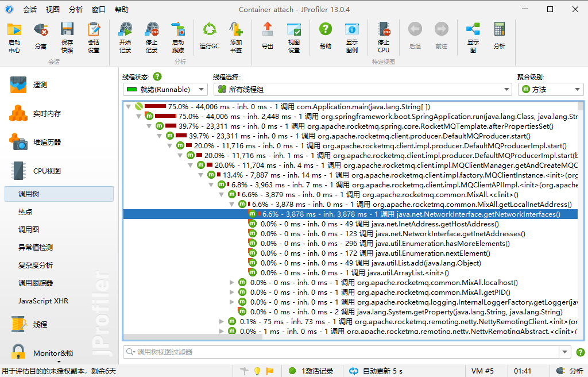Select the System.getProperty row
This screenshot has height=377, width=588.
pyautogui.click(x=350, y=311)
